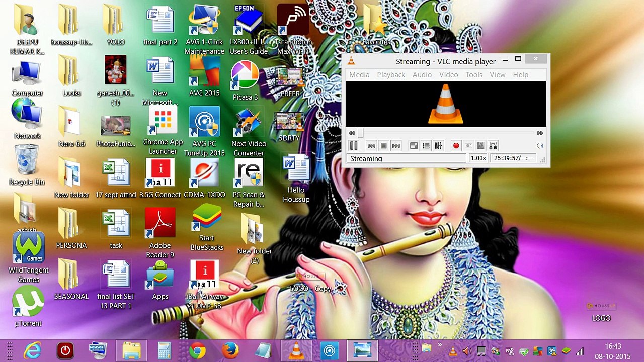644x362 pixels.
Task: Click the Streaming status text in VLC
Action: [366, 159]
